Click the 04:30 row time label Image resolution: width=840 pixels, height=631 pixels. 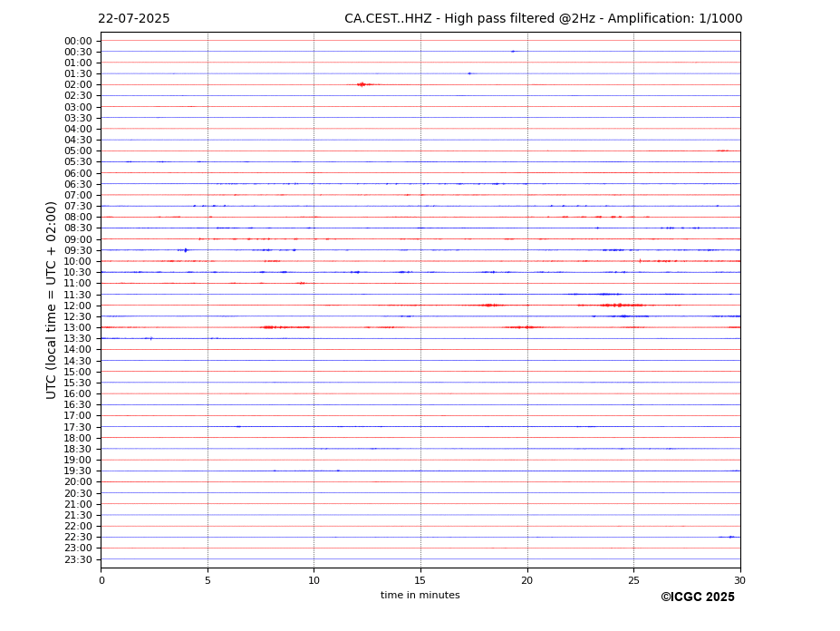pyautogui.click(x=78, y=140)
